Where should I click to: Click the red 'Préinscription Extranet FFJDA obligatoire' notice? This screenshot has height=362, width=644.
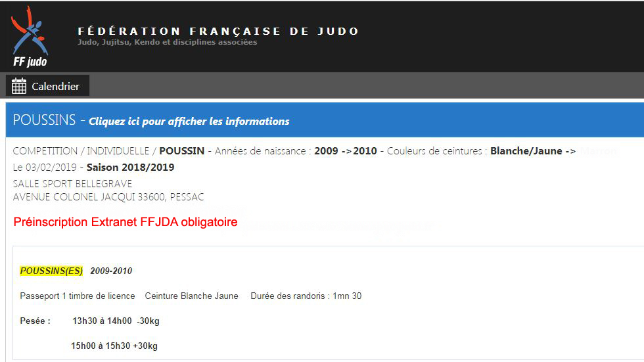coord(126,222)
